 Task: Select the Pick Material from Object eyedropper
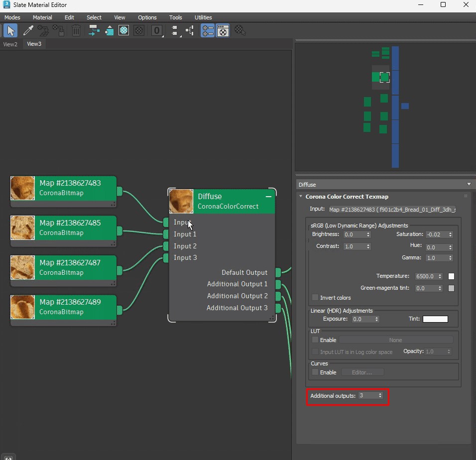tap(27, 31)
